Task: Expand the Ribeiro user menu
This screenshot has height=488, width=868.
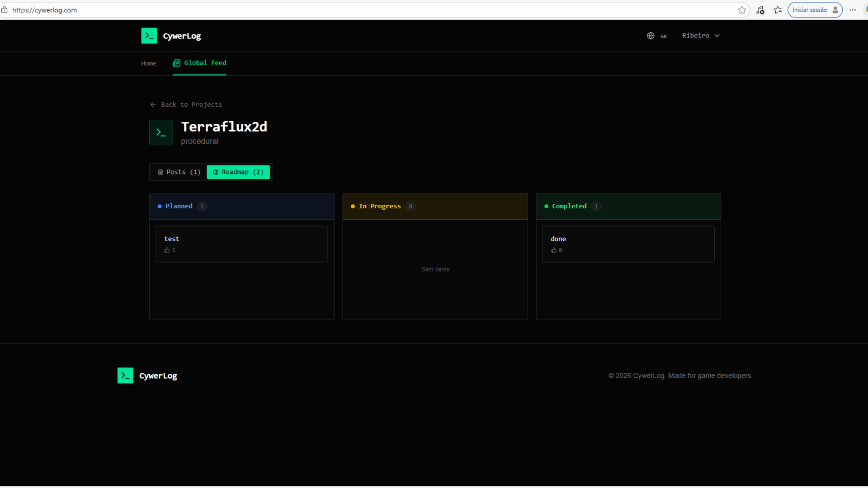Action: [x=700, y=36]
